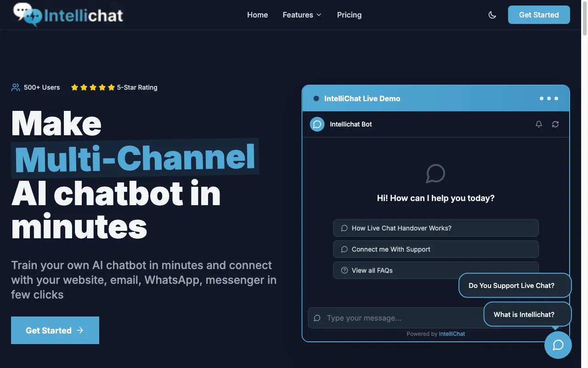This screenshot has height=368, width=588.
Task: Click the users icon beside 500+ Users
Action: pyautogui.click(x=16, y=87)
